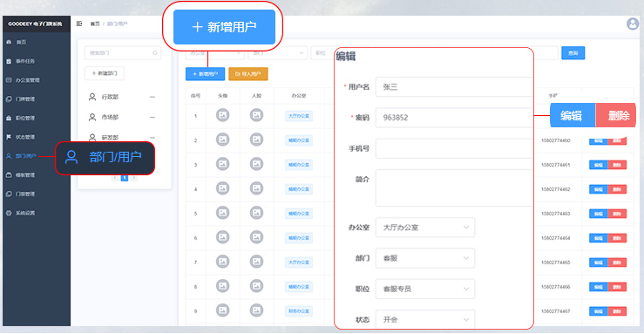Image resolution: width=644 pixels, height=334 pixels.
Task: Click the search icon in the department search box
Action: tap(155, 52)
